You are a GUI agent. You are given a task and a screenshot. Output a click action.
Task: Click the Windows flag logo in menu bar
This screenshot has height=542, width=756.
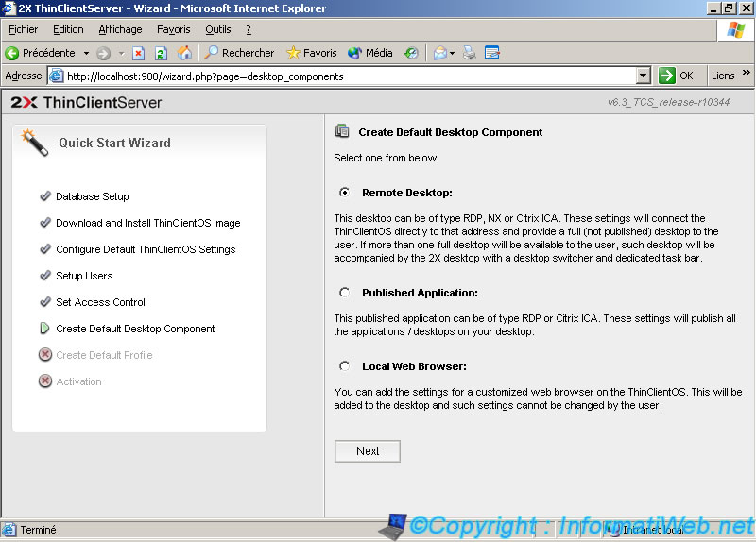[736, 30]
